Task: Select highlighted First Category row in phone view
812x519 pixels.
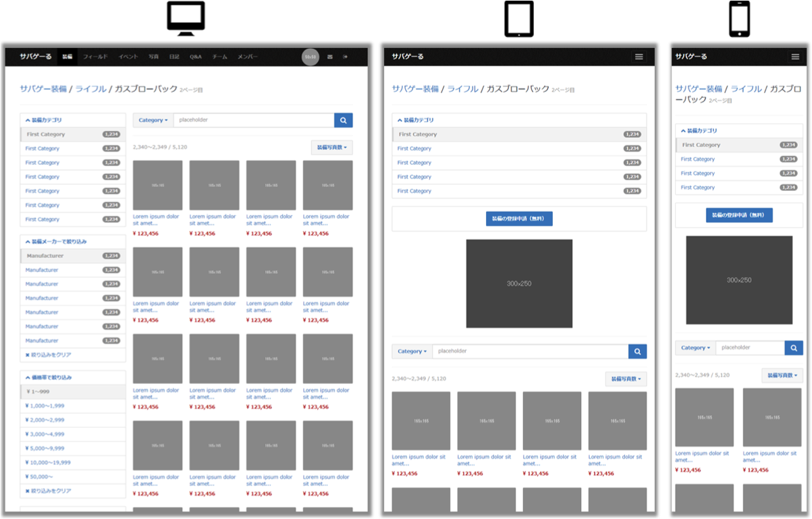Action: coord(739,145)
